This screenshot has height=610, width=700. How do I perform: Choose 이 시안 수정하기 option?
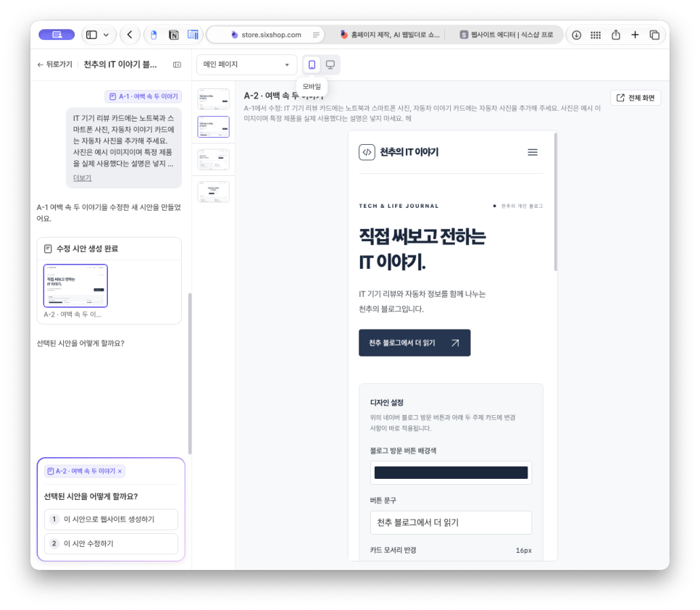(x=111, y=543)
